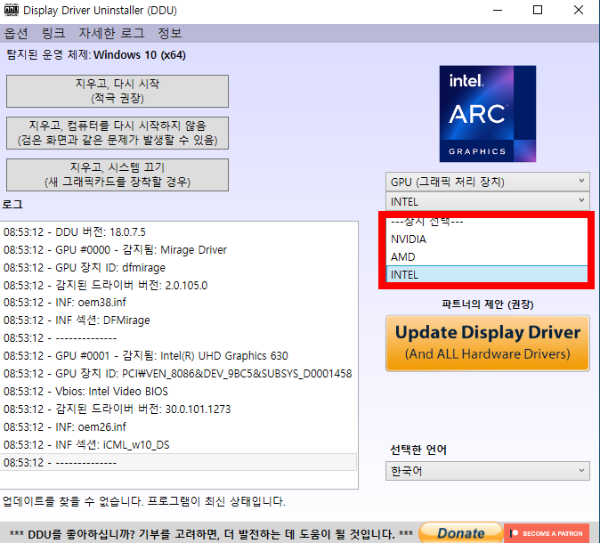This screenshot has width=600, height=543.
Task: Expand the GPU device type dropdown
Action: tap(488, 182)
